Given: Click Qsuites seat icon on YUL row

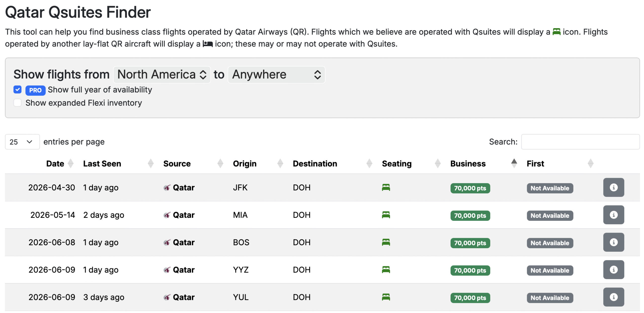Looking at the screenshot, I should coord(386,297).
